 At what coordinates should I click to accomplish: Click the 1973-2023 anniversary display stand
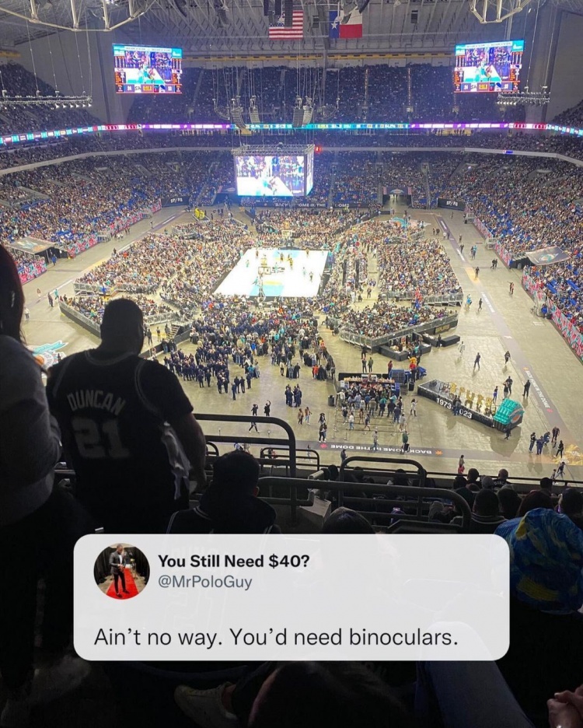(457, 401)
